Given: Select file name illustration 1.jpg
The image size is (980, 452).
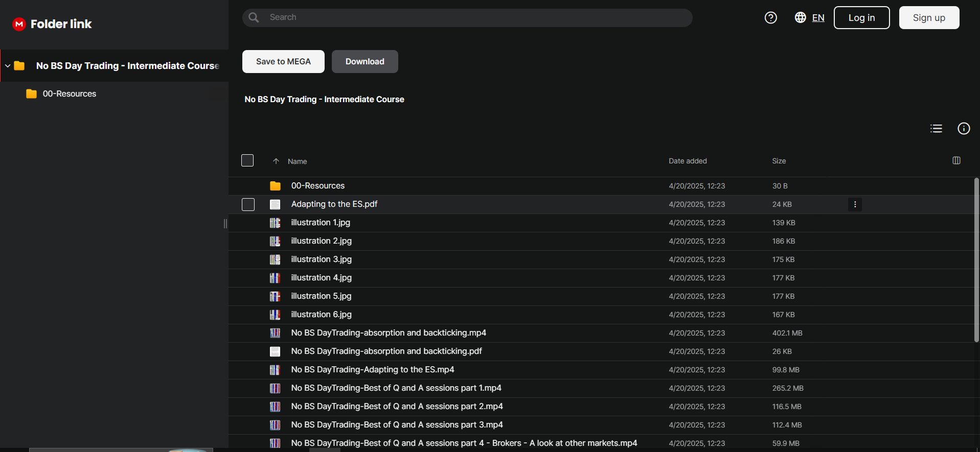Looking at the screenshot, I should pyautogui.click(x=321, y=223).
